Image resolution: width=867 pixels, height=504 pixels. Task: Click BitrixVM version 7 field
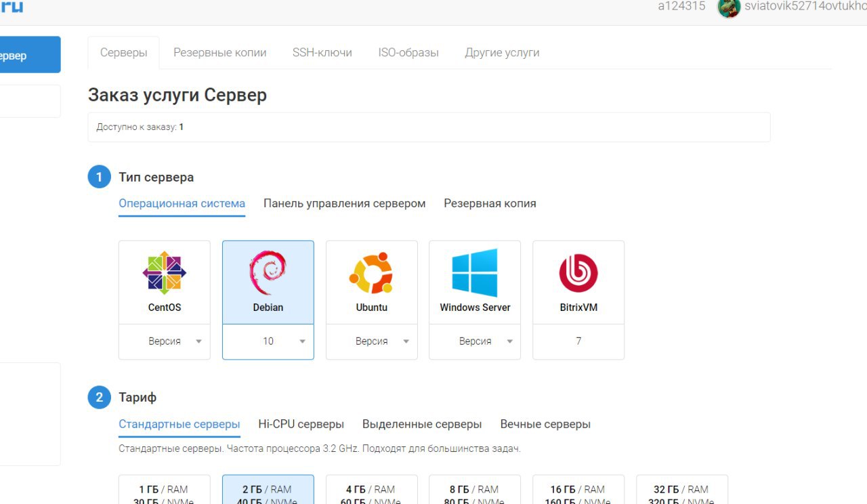(578, 341)
